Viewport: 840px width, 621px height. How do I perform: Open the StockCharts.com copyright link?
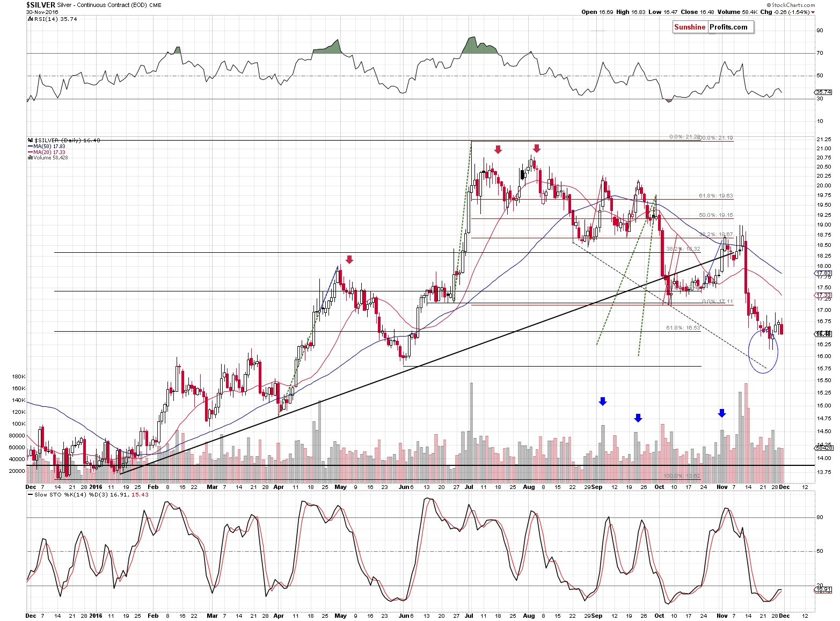tap(790, 5)
